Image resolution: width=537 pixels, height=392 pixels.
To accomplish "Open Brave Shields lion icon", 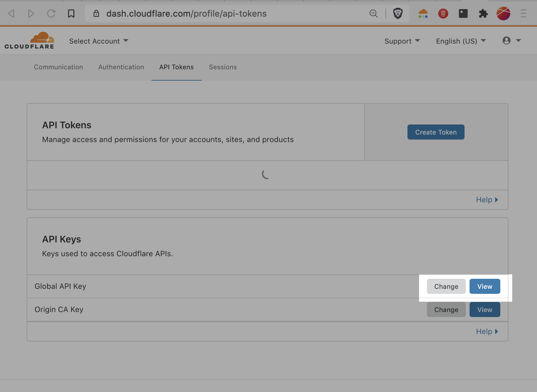I will 398,13.
